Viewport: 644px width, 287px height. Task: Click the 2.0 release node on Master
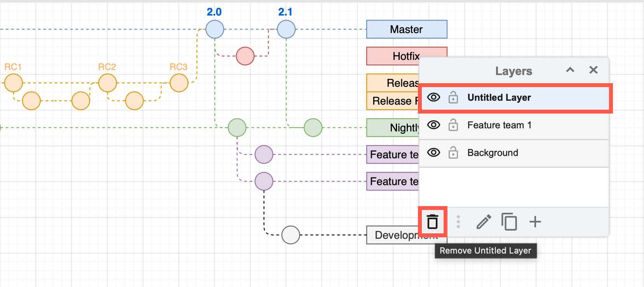(x=215, y=29)
